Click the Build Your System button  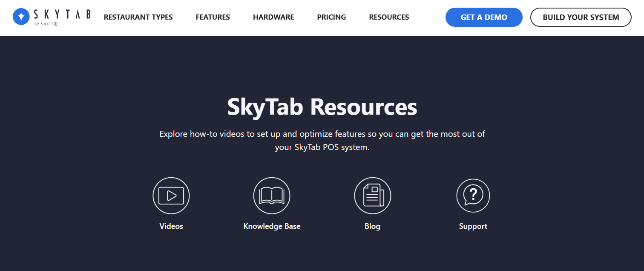click(581, 17)
